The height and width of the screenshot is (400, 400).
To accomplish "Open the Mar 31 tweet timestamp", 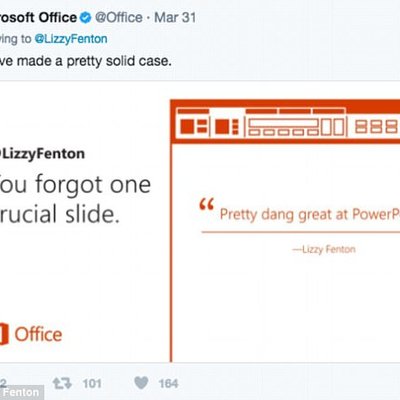I will point(175,17).
